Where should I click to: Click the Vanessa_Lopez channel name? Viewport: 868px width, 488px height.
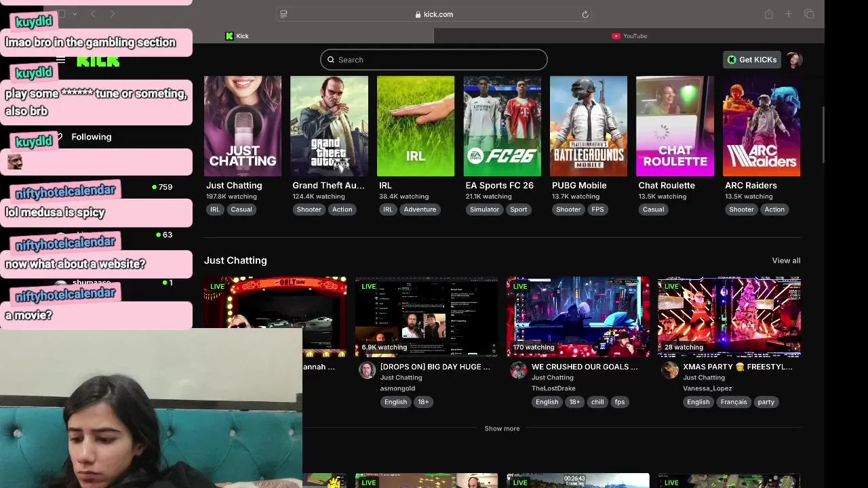[x=707, y=388]
